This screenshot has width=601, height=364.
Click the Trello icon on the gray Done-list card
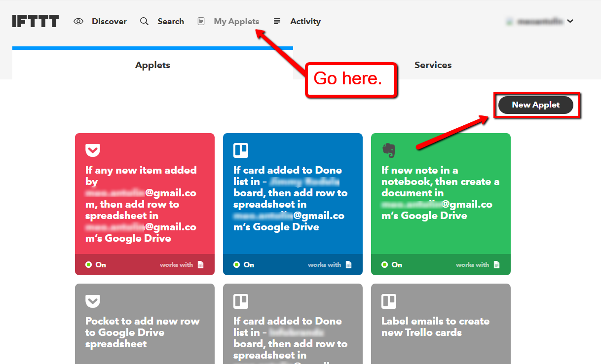click(x=241, y=301)
